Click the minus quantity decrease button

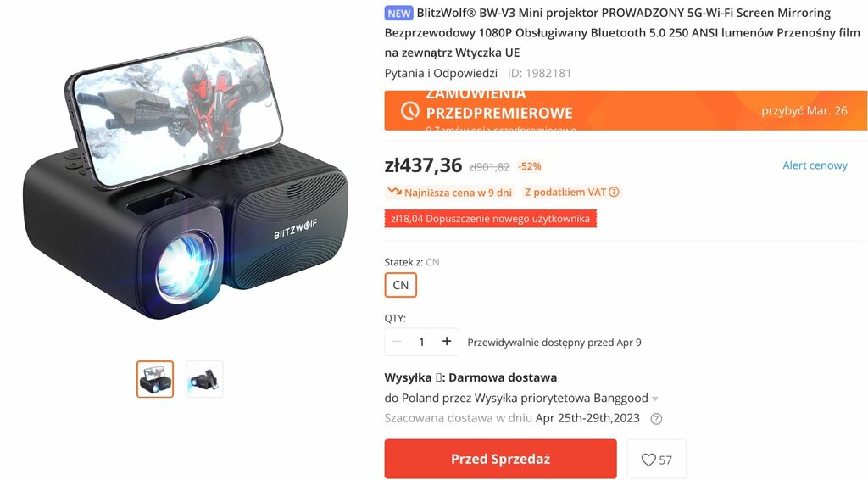coord(397,342)
